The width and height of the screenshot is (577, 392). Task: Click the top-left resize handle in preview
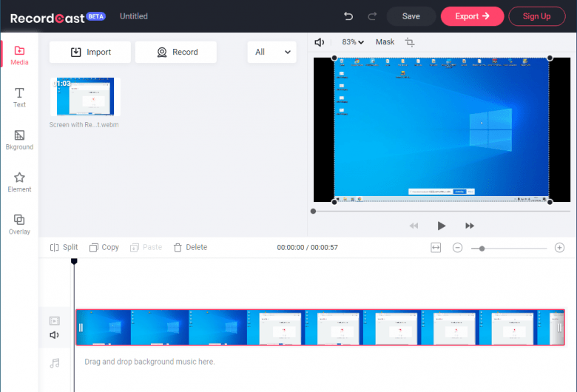tap(334, 58)
